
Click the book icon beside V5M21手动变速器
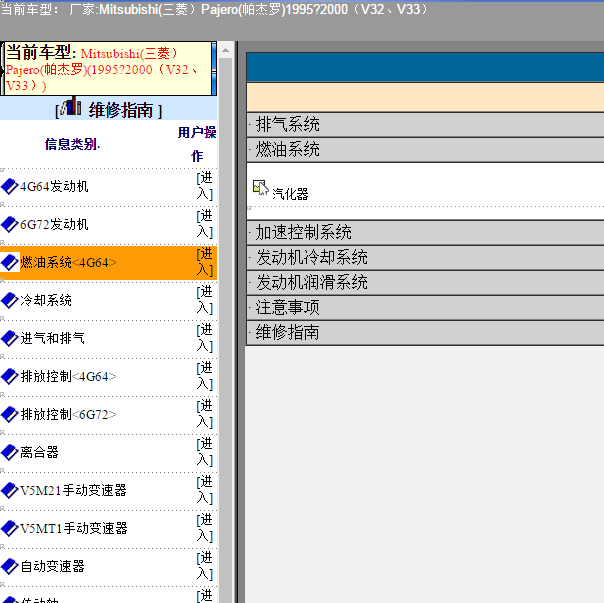[x=10, y=490]
